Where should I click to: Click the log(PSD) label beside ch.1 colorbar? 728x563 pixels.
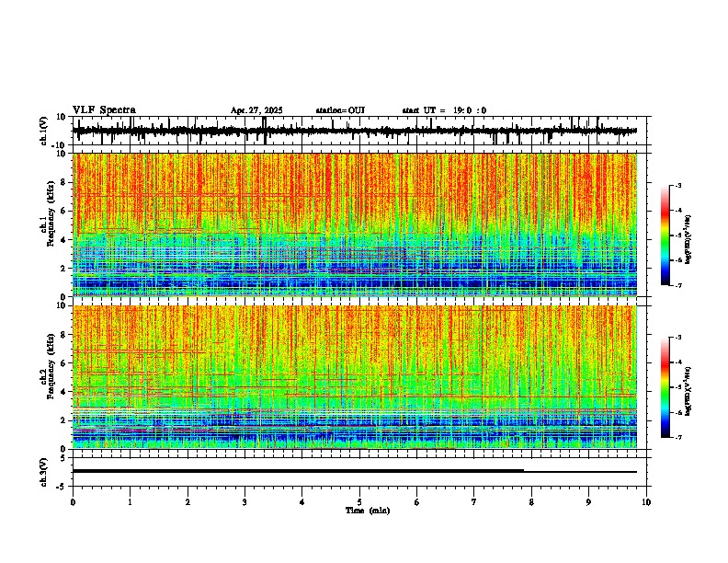tap(688, 240)
